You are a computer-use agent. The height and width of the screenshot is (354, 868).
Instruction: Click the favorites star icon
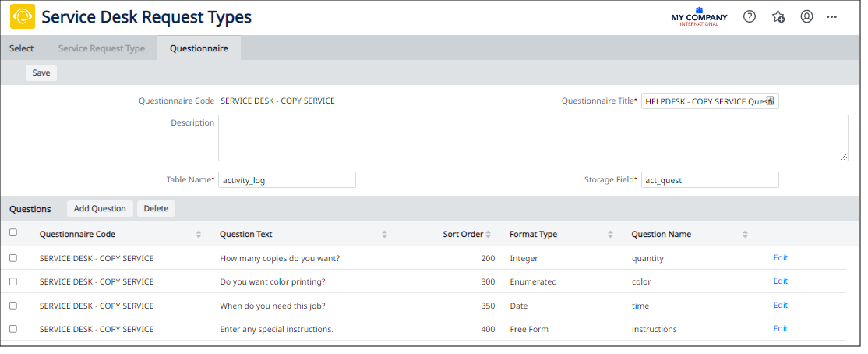pos(778,16)
